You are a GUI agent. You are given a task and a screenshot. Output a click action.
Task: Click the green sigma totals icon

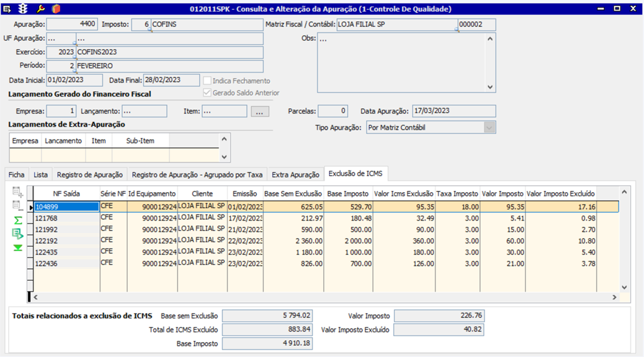17,220
